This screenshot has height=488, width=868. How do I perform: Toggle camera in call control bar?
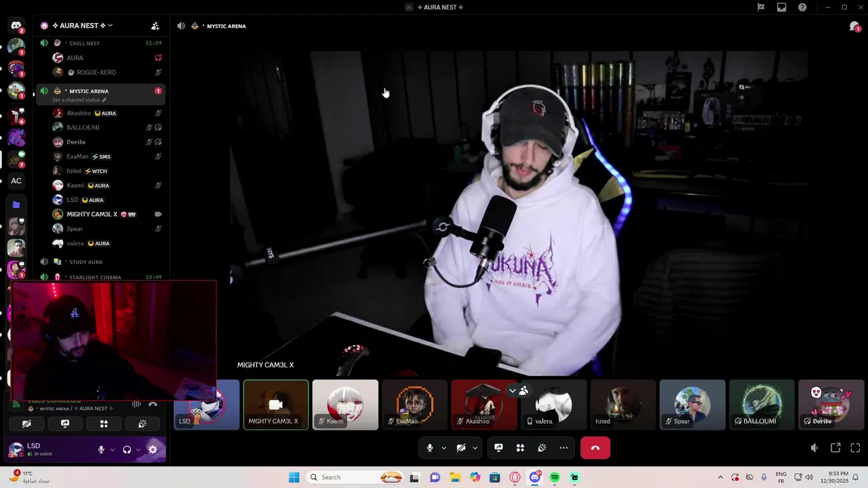click(460, 448)
